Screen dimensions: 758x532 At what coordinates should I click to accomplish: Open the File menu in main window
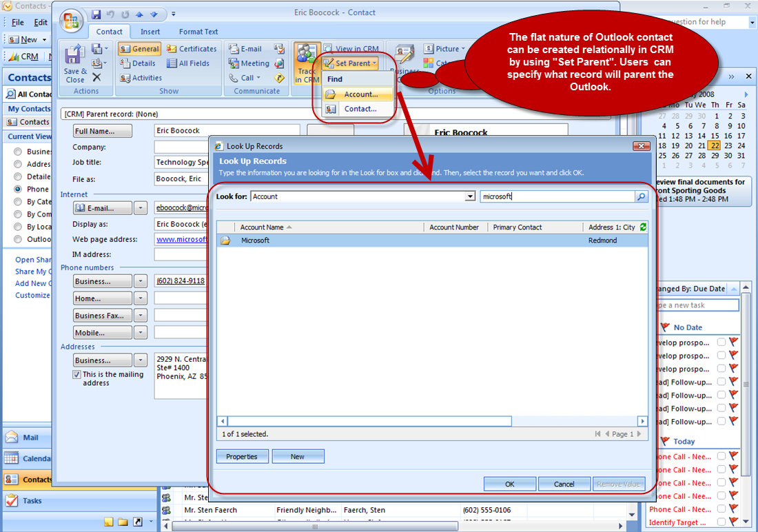[x=18, y=22]
